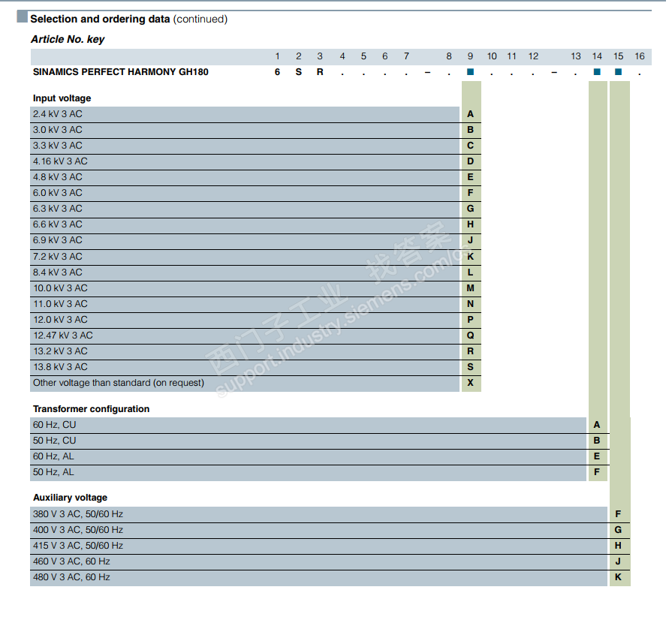Select the '6.9 kV 3 AC' row
Image resolution: width=672 pixels, height=617 pixels.
(245, 241)
